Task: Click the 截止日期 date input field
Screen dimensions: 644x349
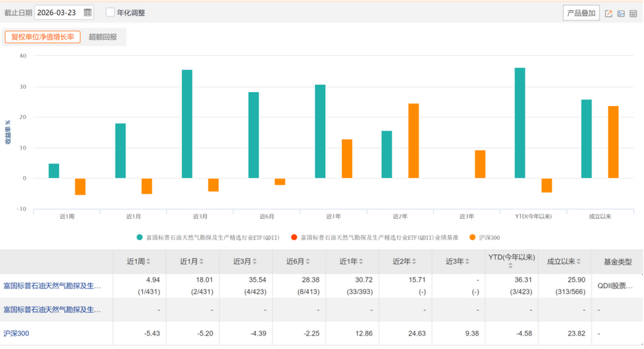Action: (x=59, y=12)
